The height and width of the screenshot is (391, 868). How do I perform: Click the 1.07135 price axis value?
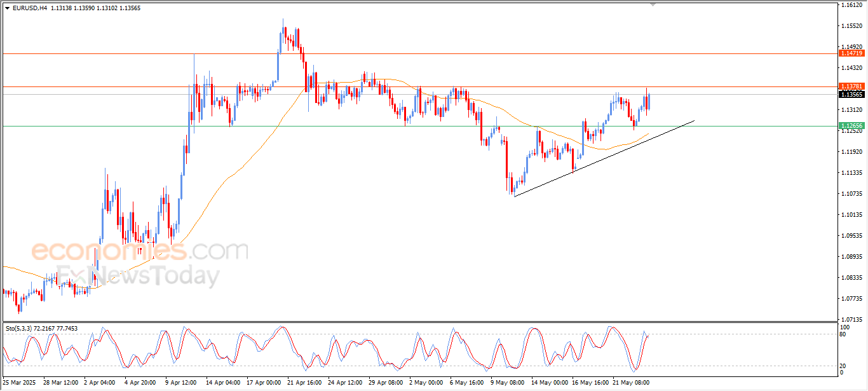point(851,319)
